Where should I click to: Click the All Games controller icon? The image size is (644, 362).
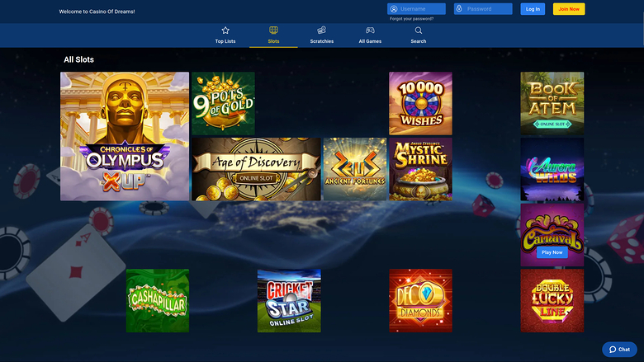370,30
